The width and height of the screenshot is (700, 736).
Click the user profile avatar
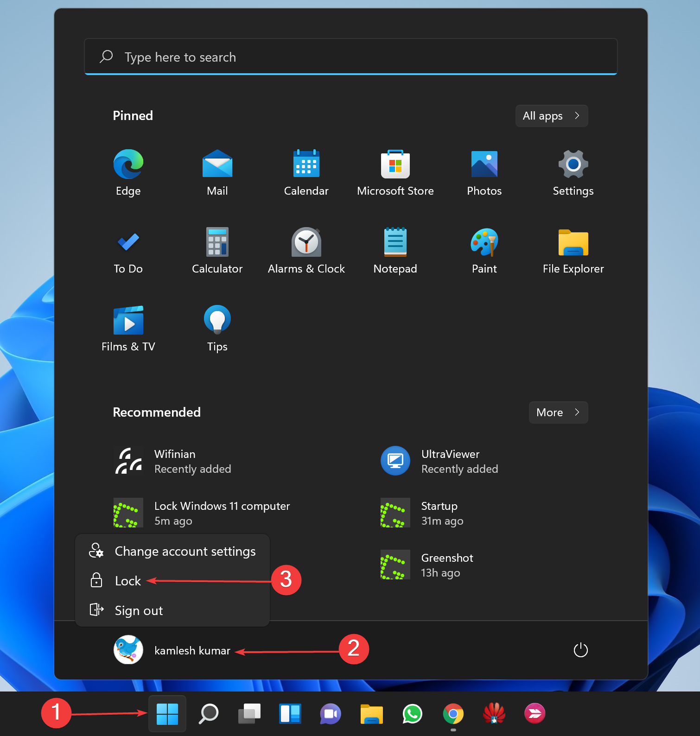point(128,650)
